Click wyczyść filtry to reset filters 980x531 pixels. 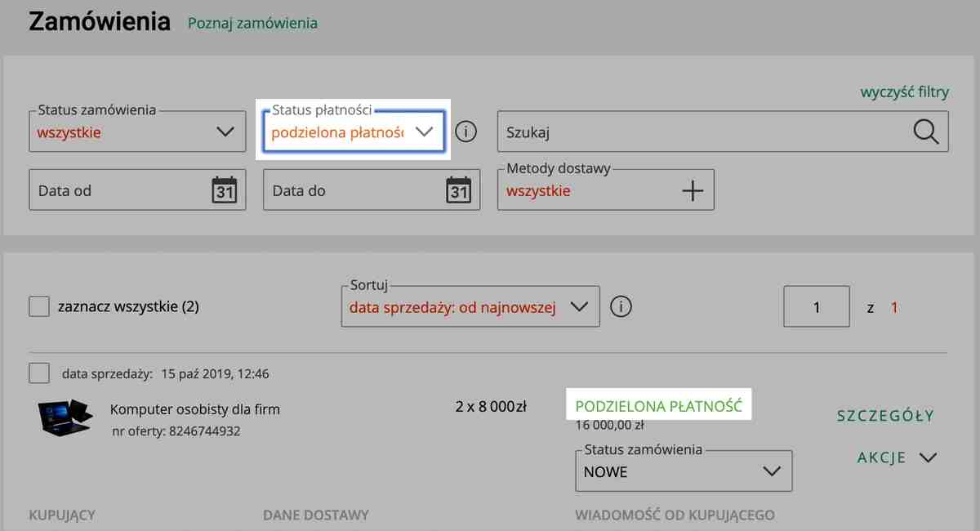pyautogui.click(x=904, y=92)
